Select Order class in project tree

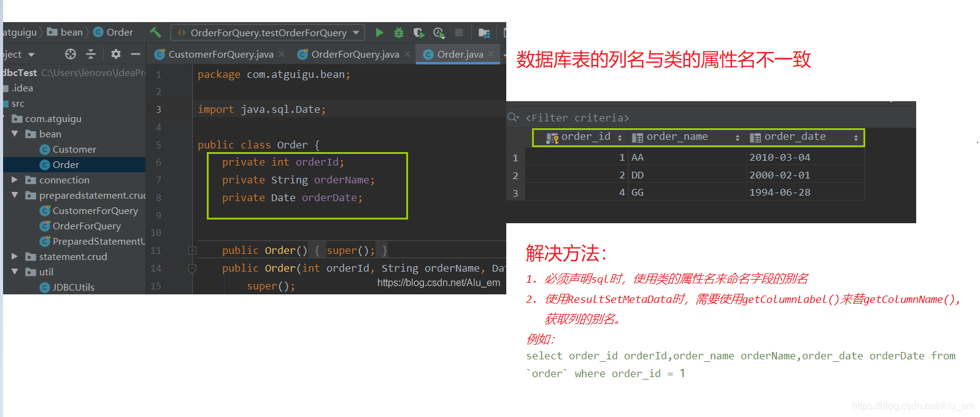(x=66, y=165)
